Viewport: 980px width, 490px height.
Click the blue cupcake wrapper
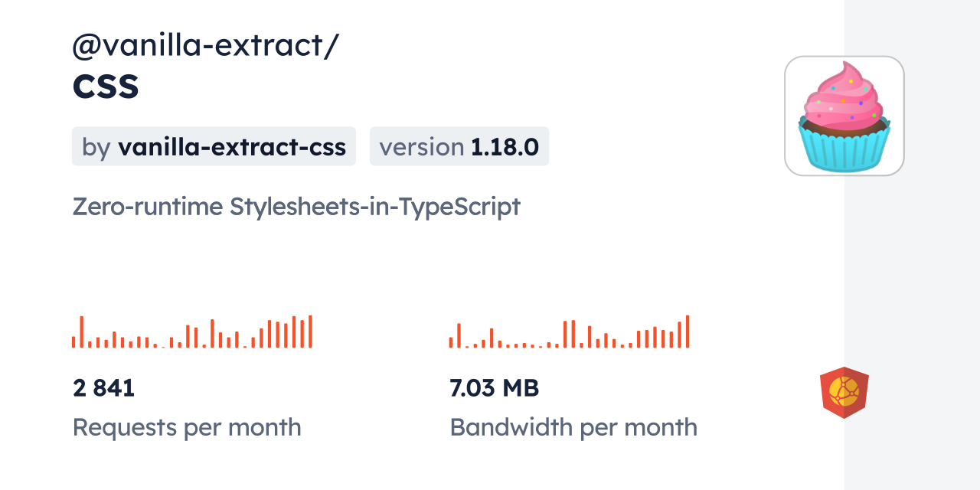[844, 150]
